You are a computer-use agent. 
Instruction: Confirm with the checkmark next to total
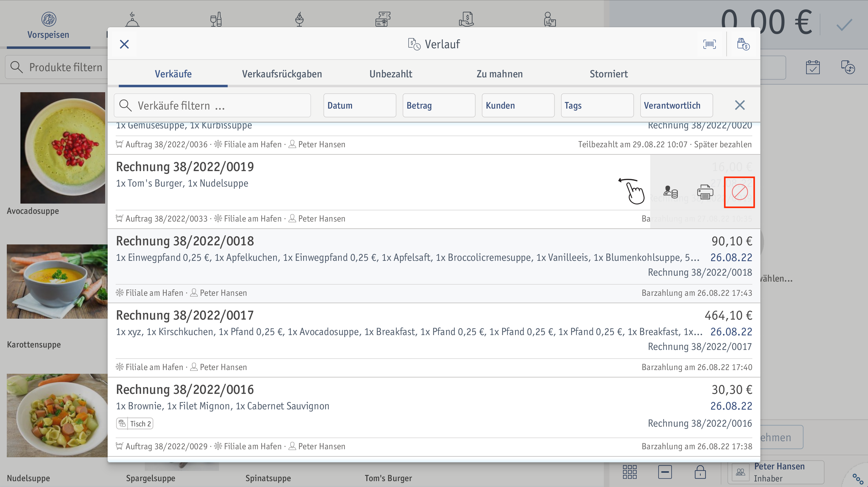click(x=844, y=25)
